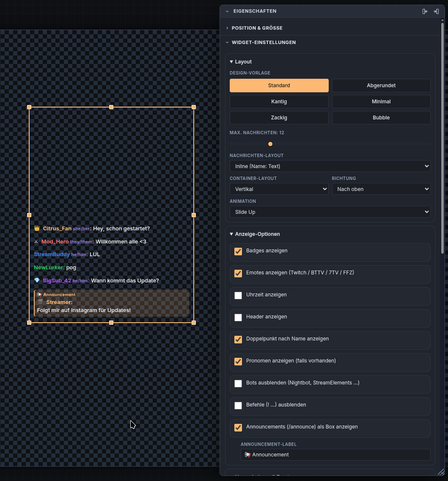This screenshot has height=481, width=448.
Task: Click the crown badge next to Citrus_Fan
Action: (37, 228)
